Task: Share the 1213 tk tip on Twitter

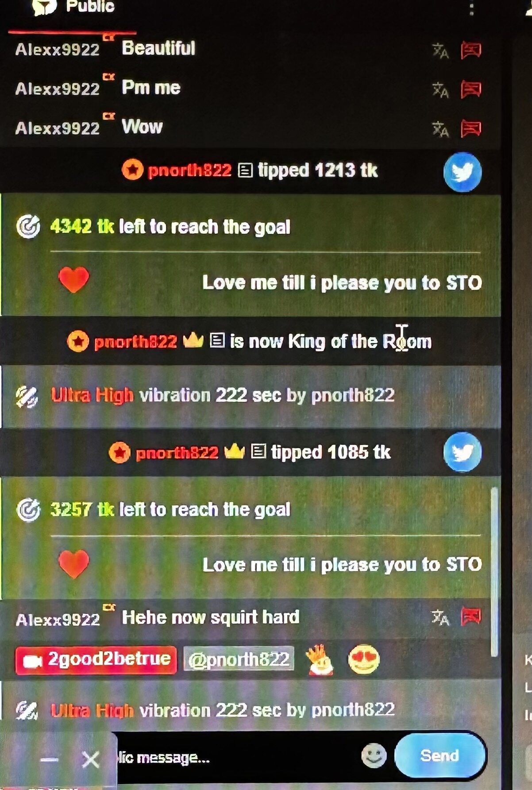Action: pos(463,172)
